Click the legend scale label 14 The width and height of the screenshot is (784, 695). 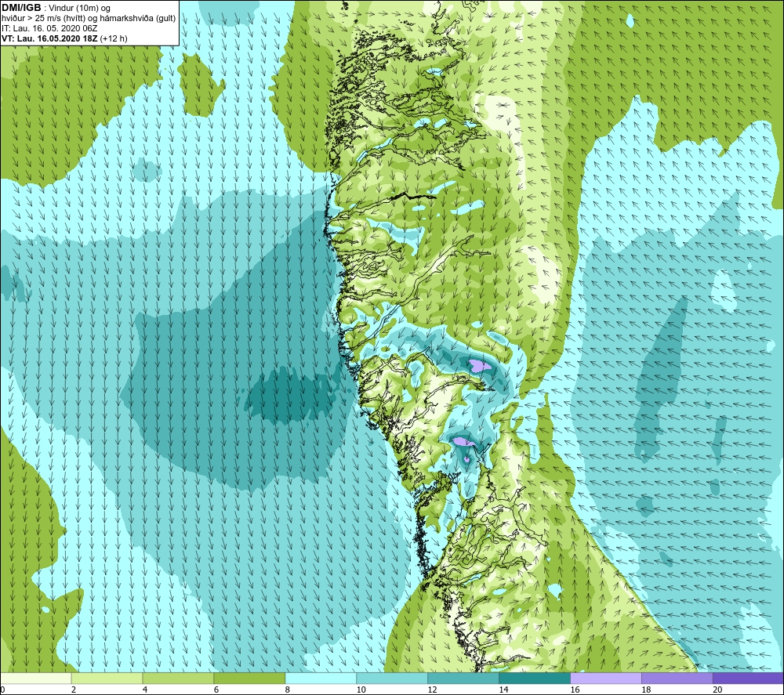(503, 690)
